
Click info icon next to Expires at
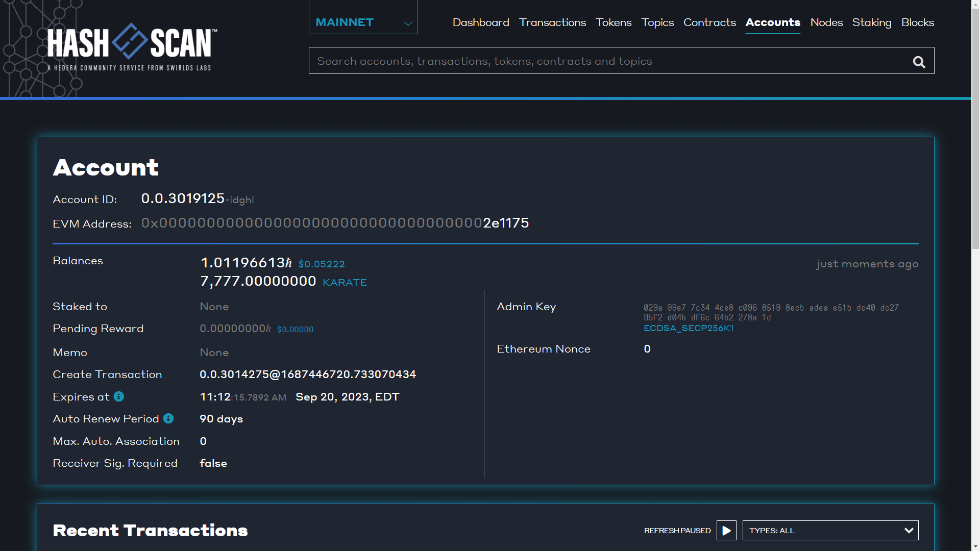tap(119, 396)
